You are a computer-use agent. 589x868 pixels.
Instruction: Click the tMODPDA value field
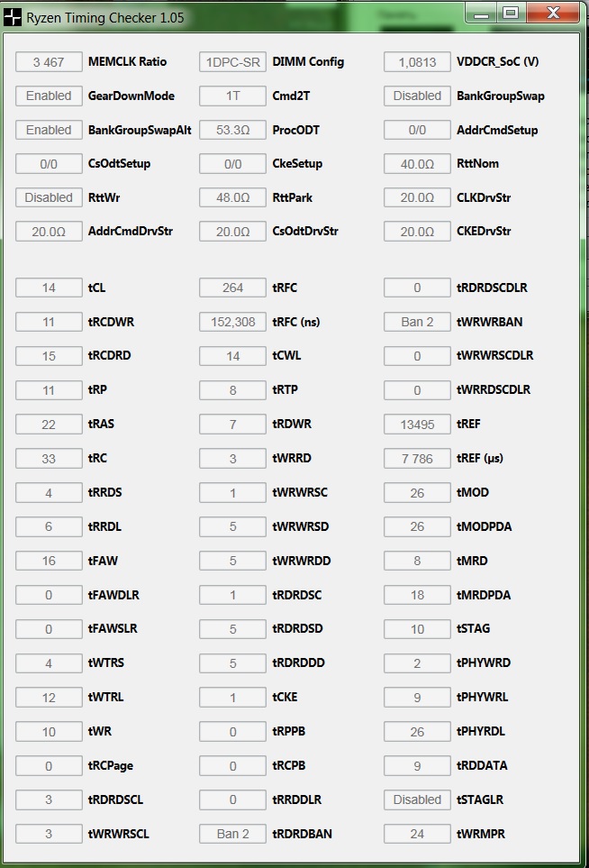tap(417, 527)
